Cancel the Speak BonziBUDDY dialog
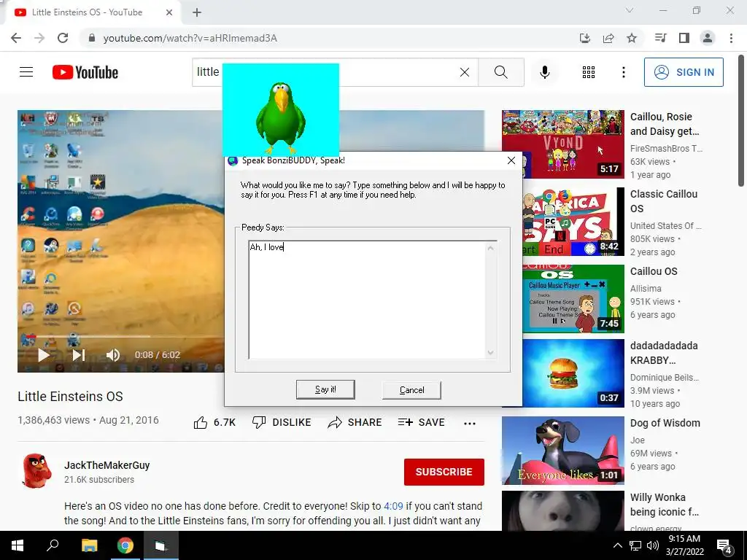Viewport: 747px width, 560px height. [x=411, y=390]
